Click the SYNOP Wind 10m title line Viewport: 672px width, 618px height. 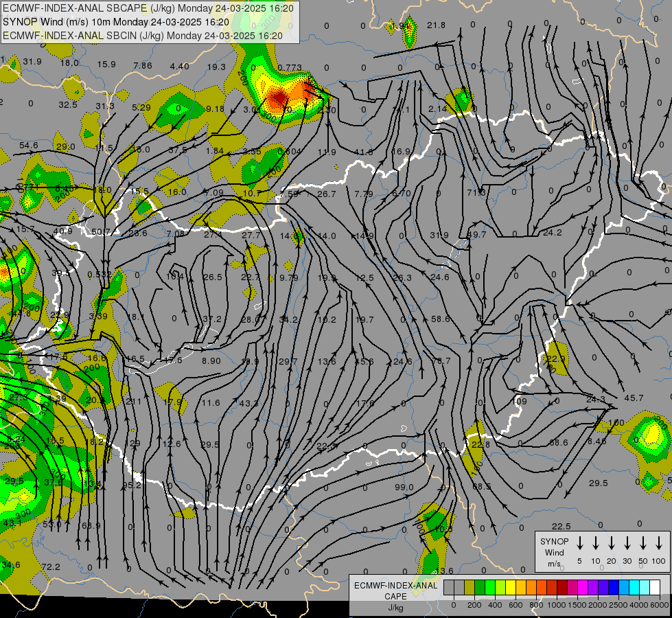click(x=116, y=22)
